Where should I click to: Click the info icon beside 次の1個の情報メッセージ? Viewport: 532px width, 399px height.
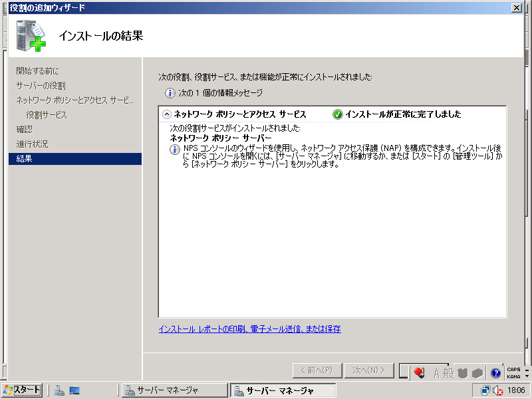pyautogui.click(x=170, y=93)
